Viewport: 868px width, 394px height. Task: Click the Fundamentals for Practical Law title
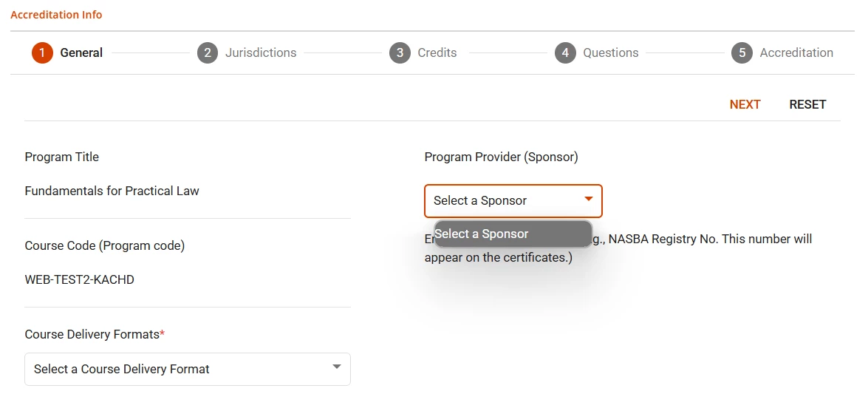point(112,191)
